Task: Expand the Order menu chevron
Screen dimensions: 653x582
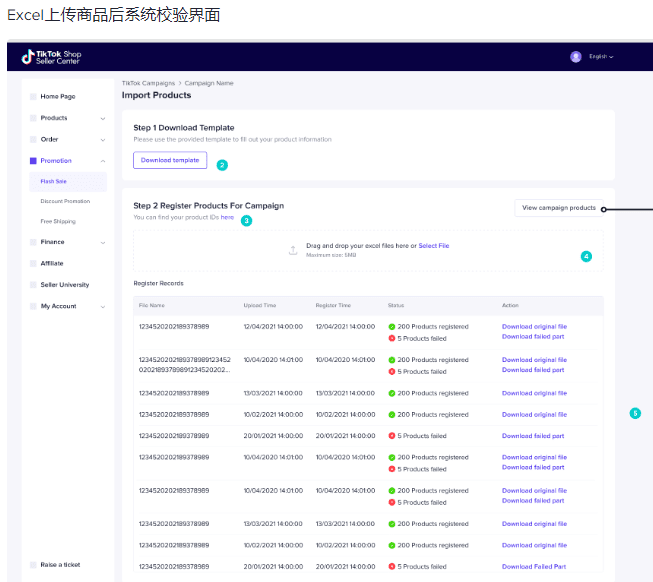Action: pyautogui.click(x=103, y=140)
